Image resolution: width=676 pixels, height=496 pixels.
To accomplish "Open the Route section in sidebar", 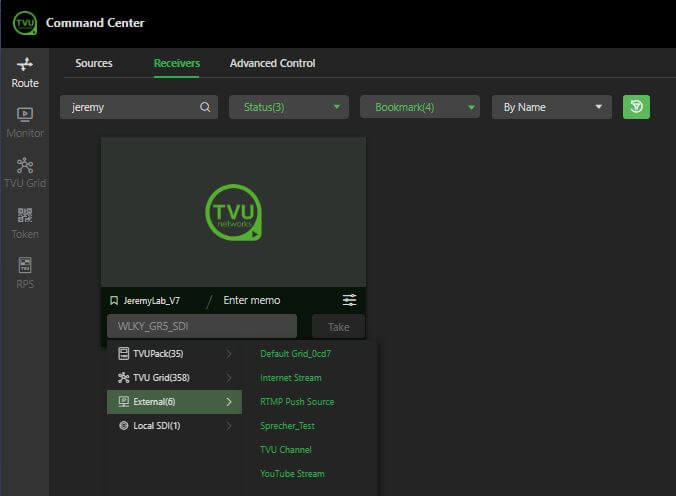I will coord(25,73).
